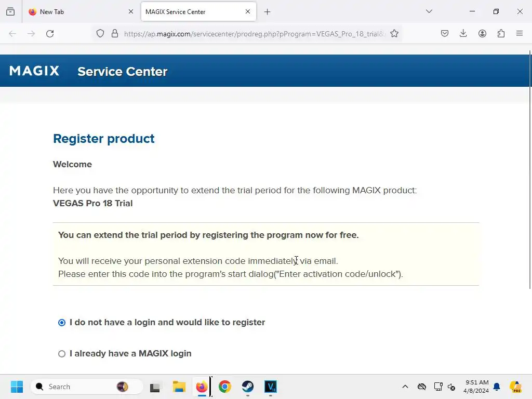Image resolution: width=532 pixels, height=399 pixels.
Task: Click the OneDrive cloud tray icon
Action: (422, 387)
